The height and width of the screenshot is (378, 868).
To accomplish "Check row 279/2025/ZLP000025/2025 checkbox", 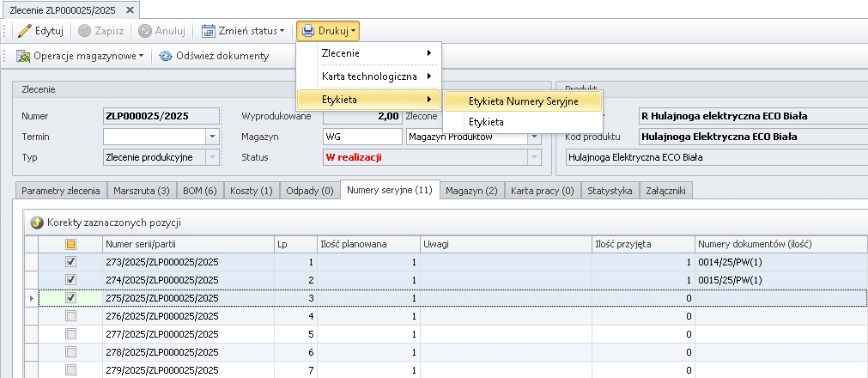I will pyautogui.click(x=71, y=369).
